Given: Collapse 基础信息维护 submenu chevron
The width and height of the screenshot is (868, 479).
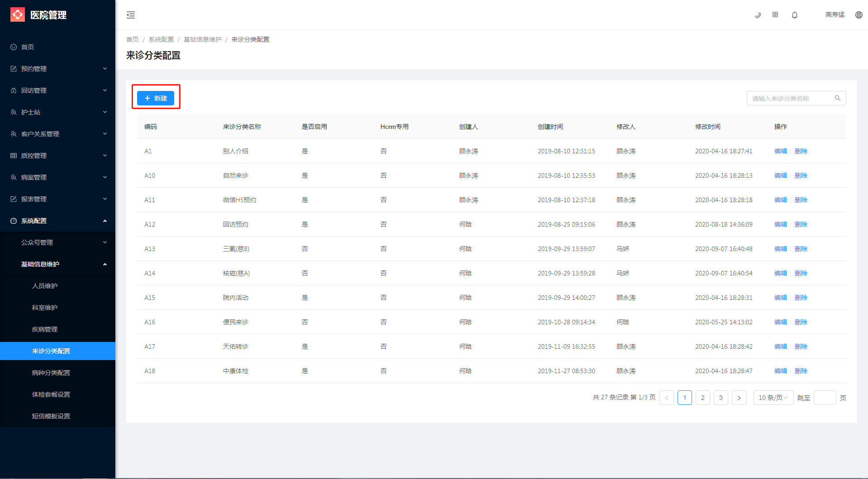Looking at the screenshot, I should tap(105, 264).
